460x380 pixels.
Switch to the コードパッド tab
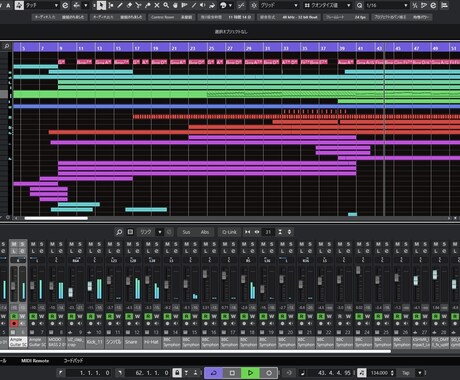click(74, 361)
